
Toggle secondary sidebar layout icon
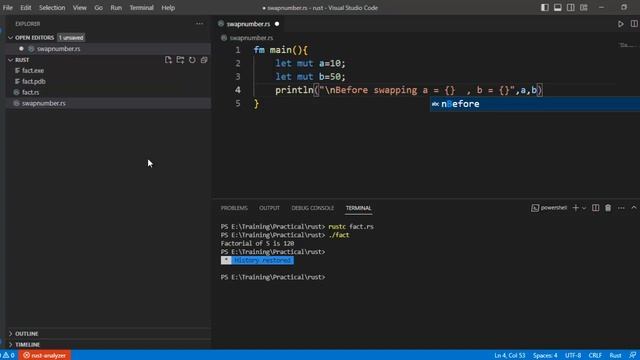[x=571, y=8]
